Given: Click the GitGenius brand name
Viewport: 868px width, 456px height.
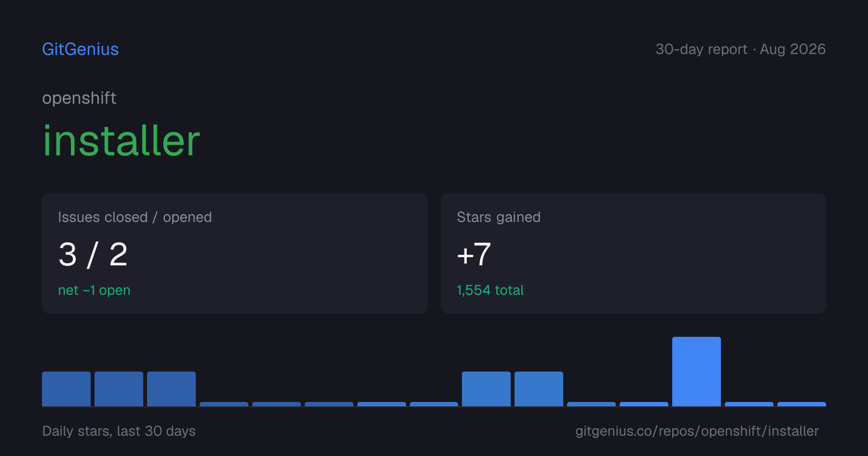Looking at the screenshot, I should [81, 49].
